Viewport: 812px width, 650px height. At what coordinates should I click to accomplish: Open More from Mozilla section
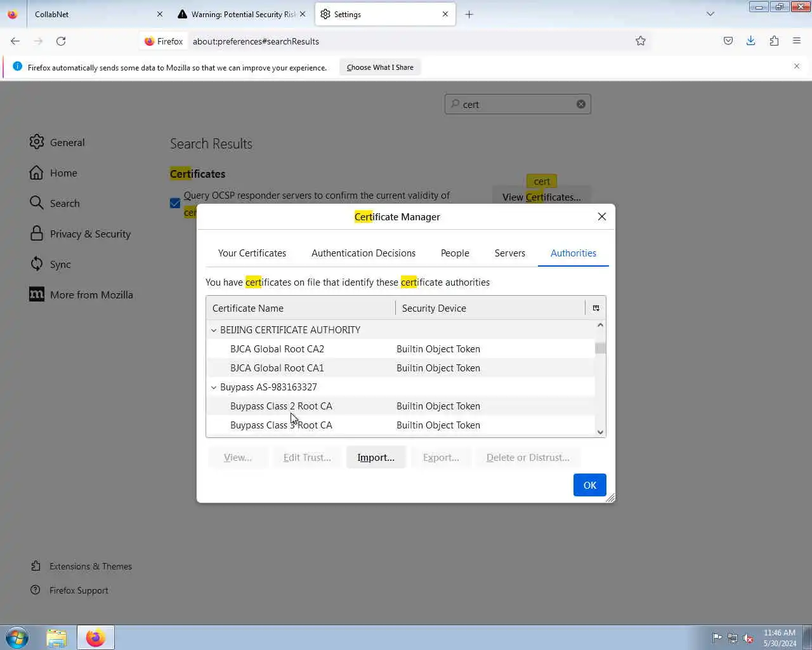81,295
